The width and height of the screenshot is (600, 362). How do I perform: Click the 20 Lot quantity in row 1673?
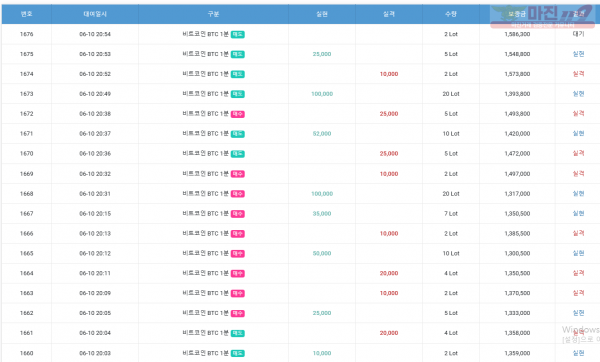click(x=451, y=94)
